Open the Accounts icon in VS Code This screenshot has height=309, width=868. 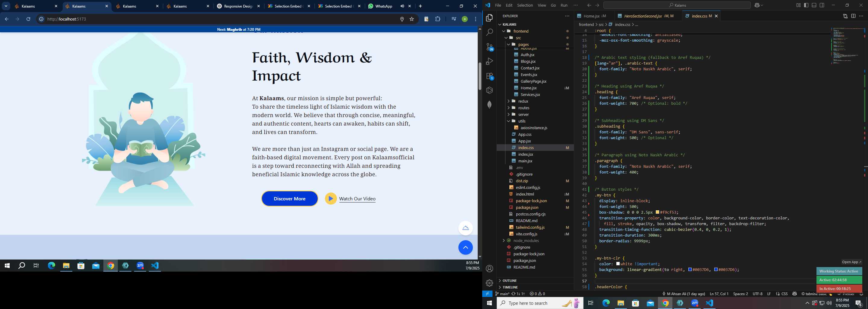[x=489, y=269]
